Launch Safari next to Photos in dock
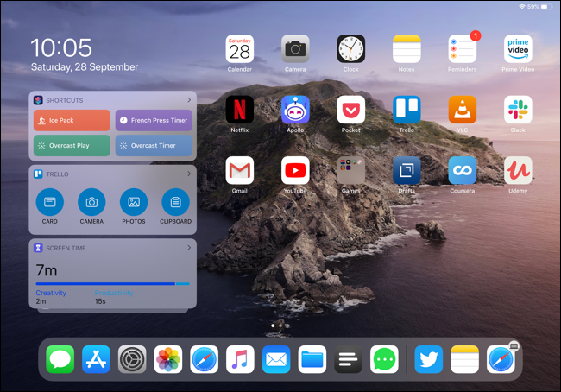The height and width of the screenshot is (392, 561). point(204,359)
